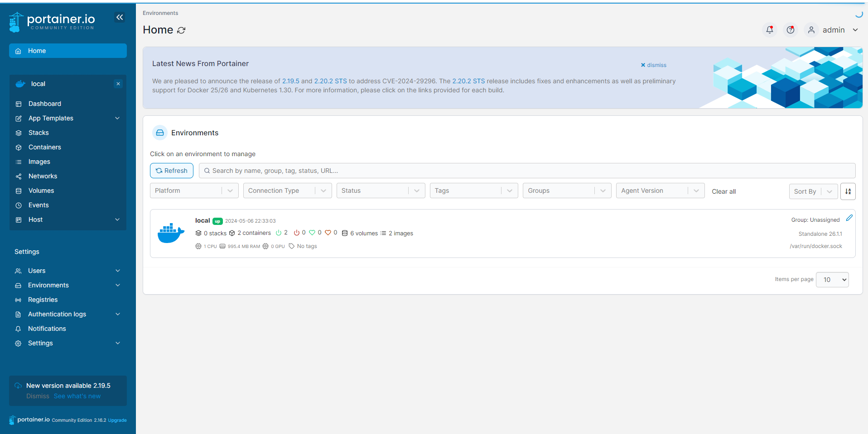Dismiss the Latest News banner
This screenshot has height=434, width=868.
654,65
